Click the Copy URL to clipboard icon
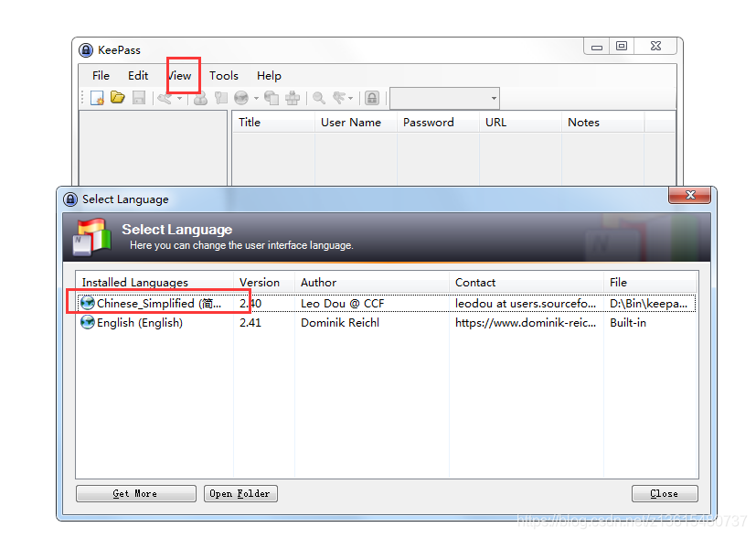Image resolution: width=756 pixels, height=538 pixels. [272, 99]
